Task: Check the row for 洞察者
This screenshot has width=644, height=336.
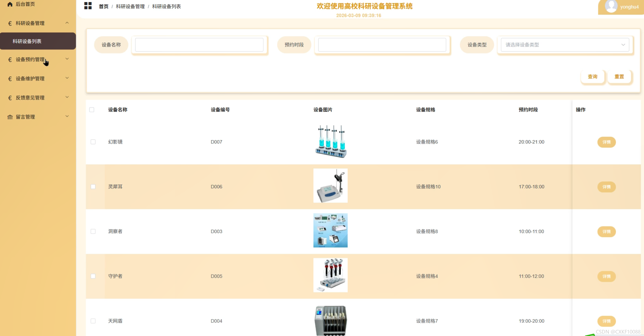Action: click(93, 231)
